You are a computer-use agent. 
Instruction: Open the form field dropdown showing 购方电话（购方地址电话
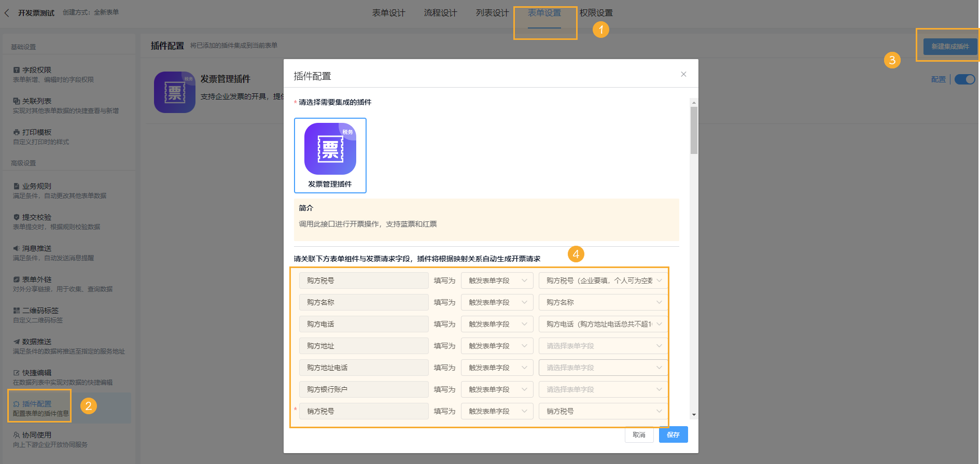603,324
